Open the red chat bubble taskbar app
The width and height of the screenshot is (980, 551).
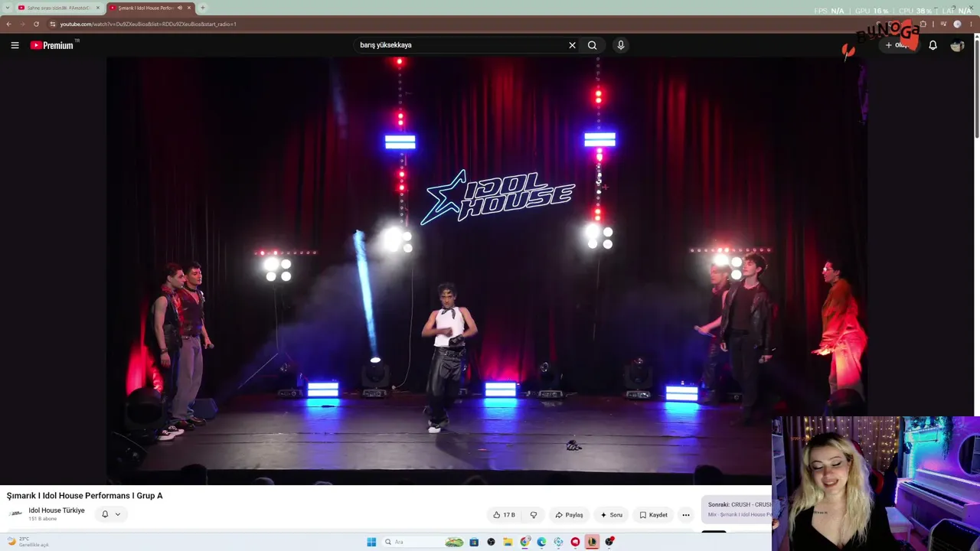575,542
